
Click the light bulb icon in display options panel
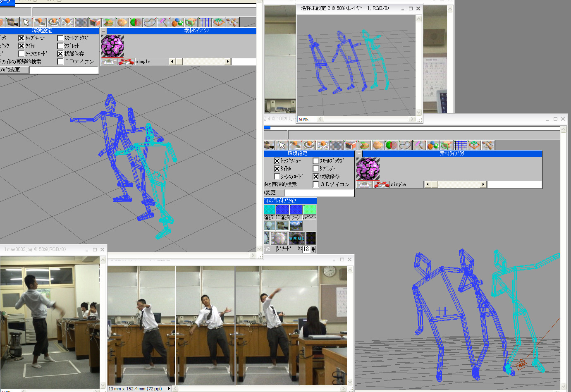point(270,226)
